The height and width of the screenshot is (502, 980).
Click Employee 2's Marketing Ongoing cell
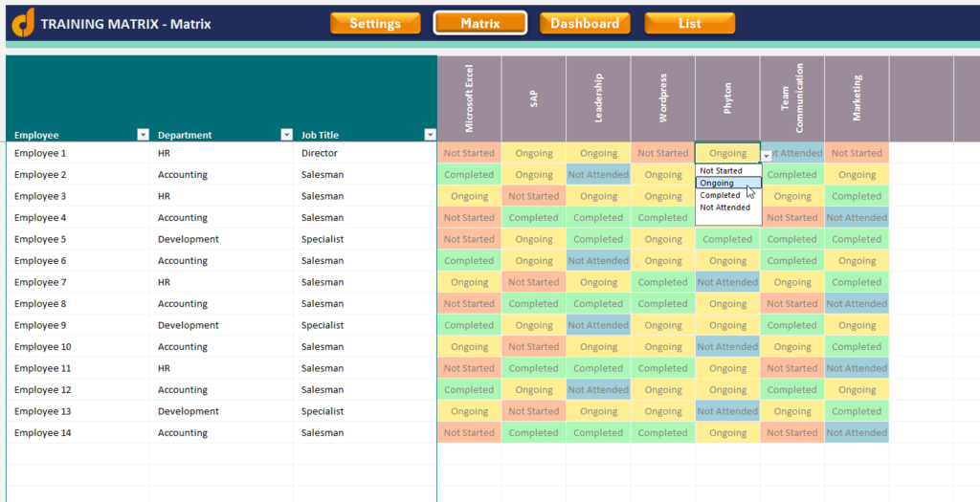click(857, 175)
